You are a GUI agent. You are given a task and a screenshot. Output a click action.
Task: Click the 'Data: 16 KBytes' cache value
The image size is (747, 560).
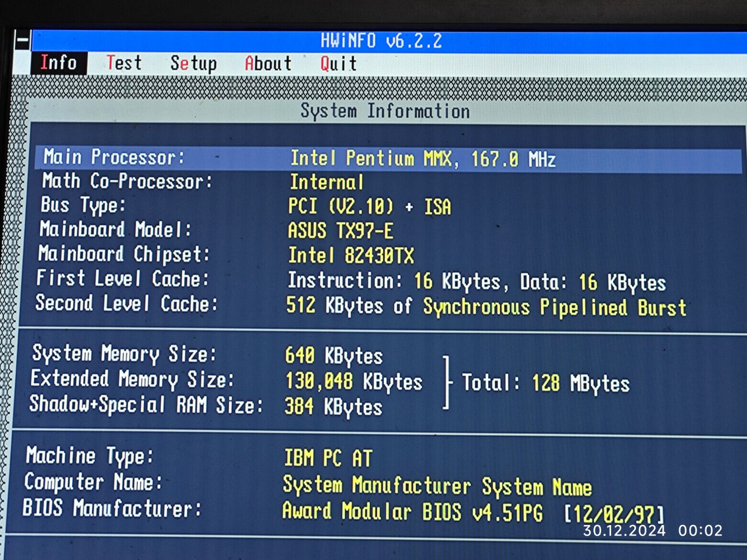(x=593, y=283)
